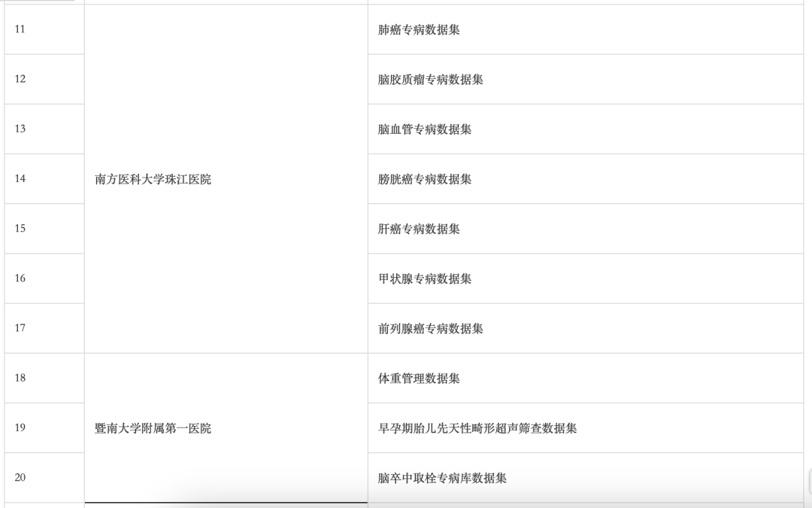Click row number 19

coord(20,427)
